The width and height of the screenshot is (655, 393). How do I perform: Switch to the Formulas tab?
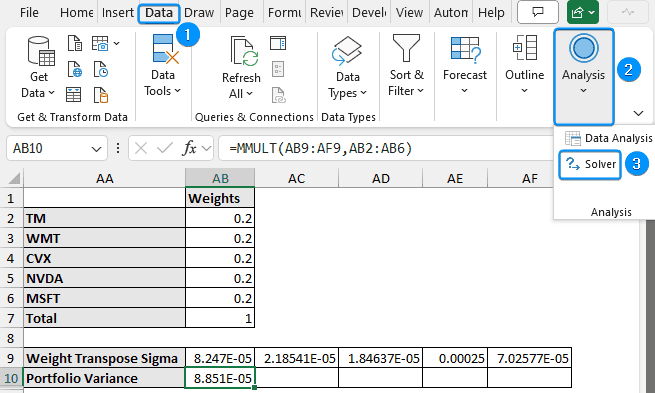click(284, 13)
